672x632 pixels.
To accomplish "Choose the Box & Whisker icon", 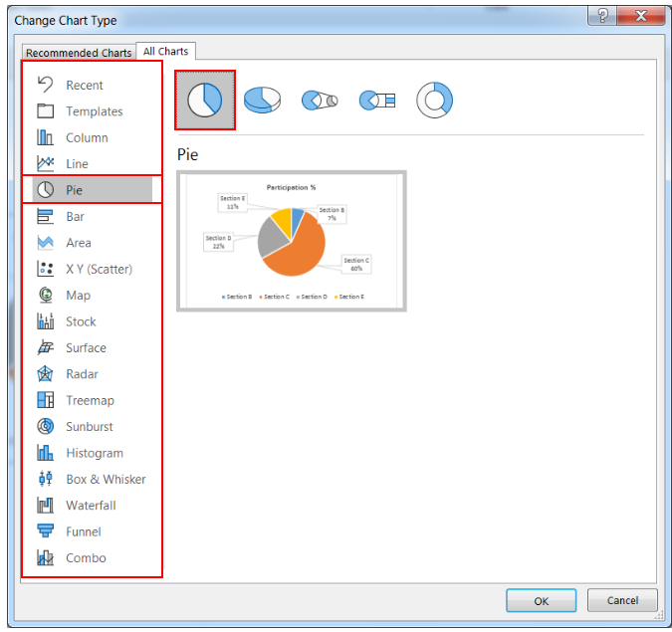I will [45, 479].
